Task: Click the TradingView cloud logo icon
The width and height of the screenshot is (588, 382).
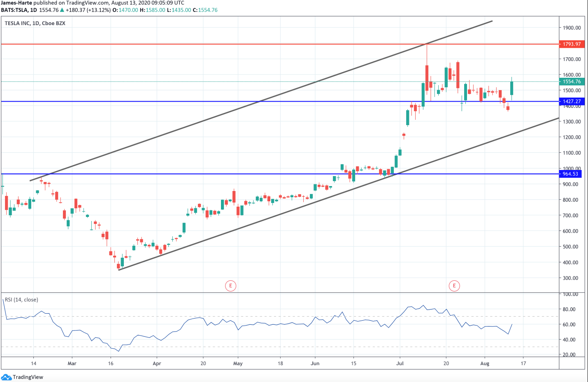Action: click(x=6, y=377)
